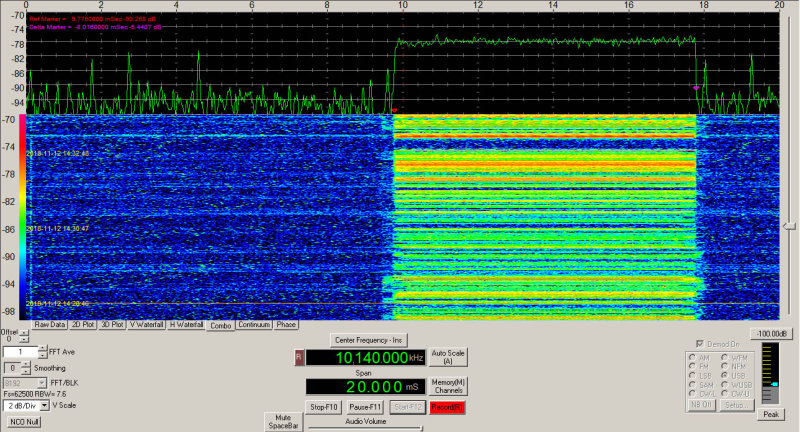Image resolution: width=800 pixels, height=432 pixels.
Task: Decrement FFT Ave value
Action: click(x=43, y=355)
